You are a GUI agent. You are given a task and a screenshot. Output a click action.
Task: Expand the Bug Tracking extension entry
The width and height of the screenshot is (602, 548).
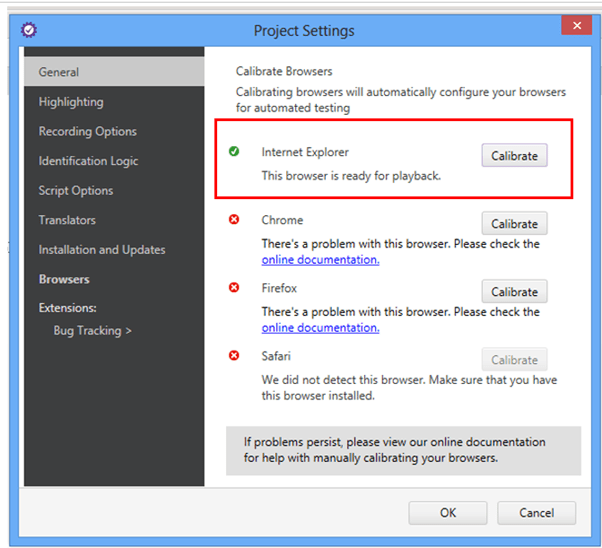pyautogui.click(x=92, y=330)
